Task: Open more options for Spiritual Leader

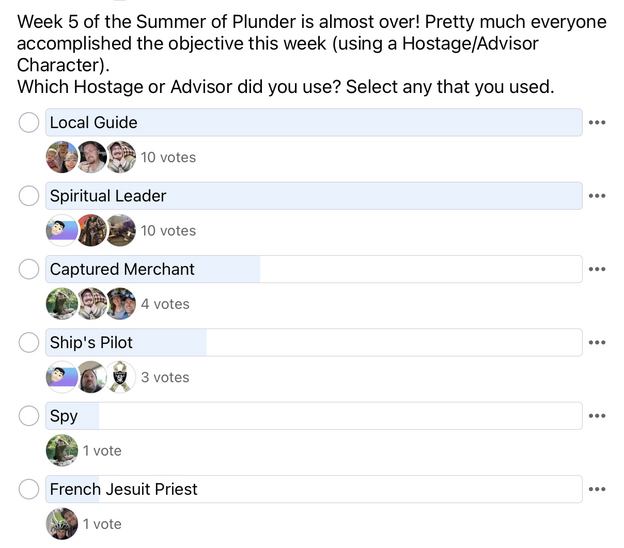Action: 597,196
